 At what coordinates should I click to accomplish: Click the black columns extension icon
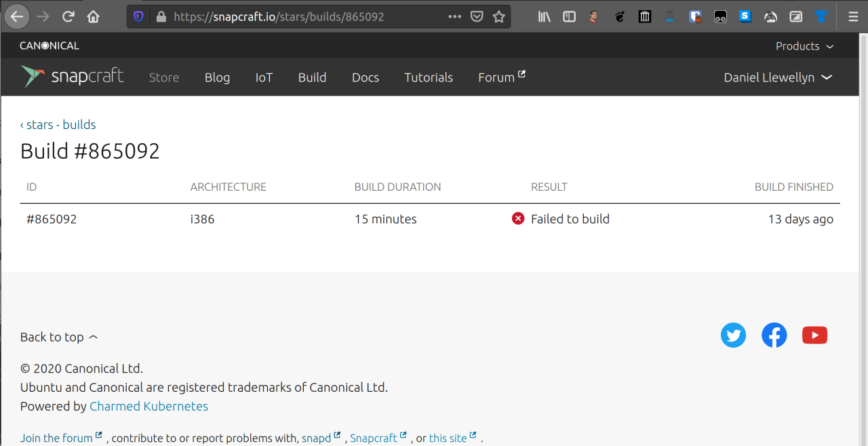tap(645, 16)
